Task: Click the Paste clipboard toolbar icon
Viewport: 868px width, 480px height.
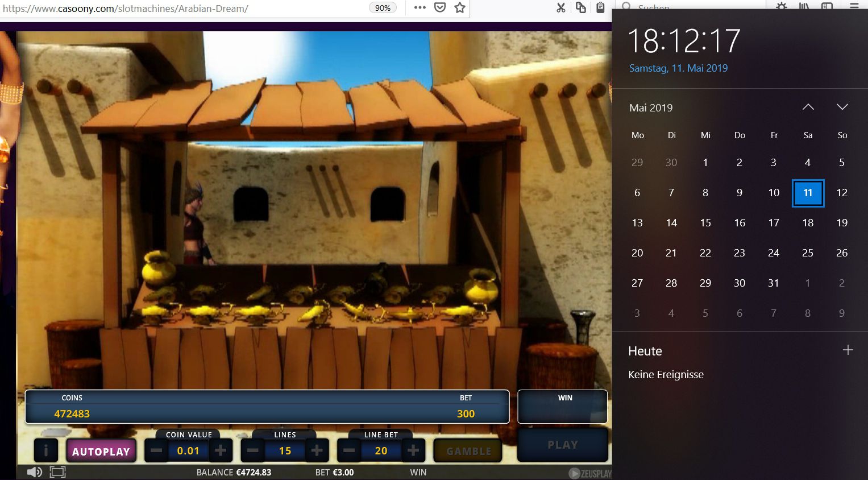Action: click(x=600, y=7)
